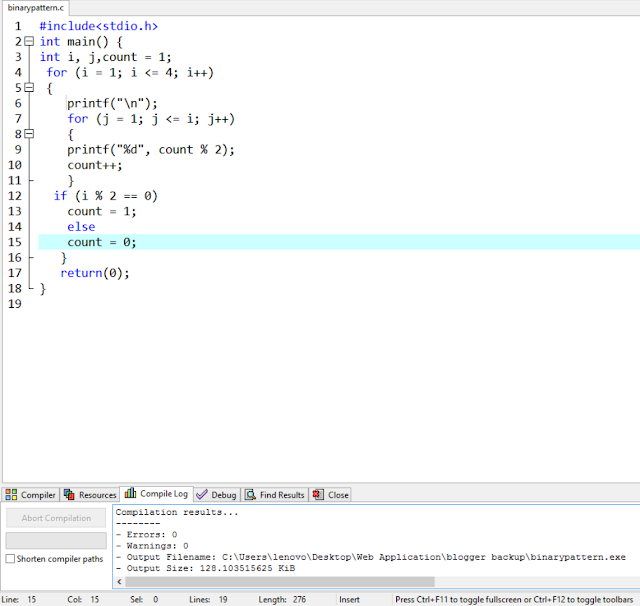The height and width of the screenshot is (606, 640).
Task: Click the Abort Compilation button
Action: click(x=56, y=518)
